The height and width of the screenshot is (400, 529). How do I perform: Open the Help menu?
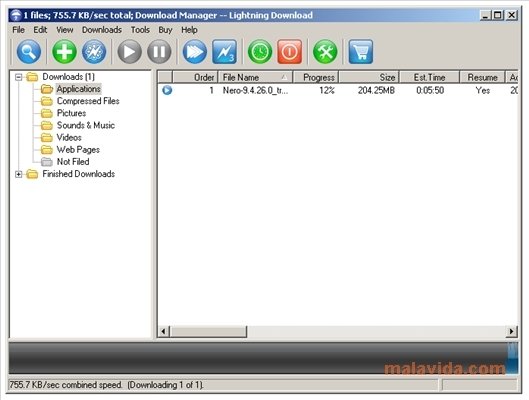pos(189,30)
